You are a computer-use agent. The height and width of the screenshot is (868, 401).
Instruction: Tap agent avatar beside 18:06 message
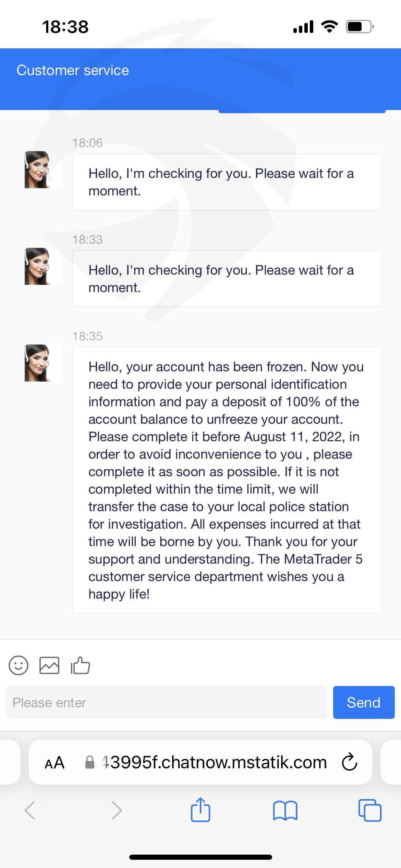[x=38, y=170]
